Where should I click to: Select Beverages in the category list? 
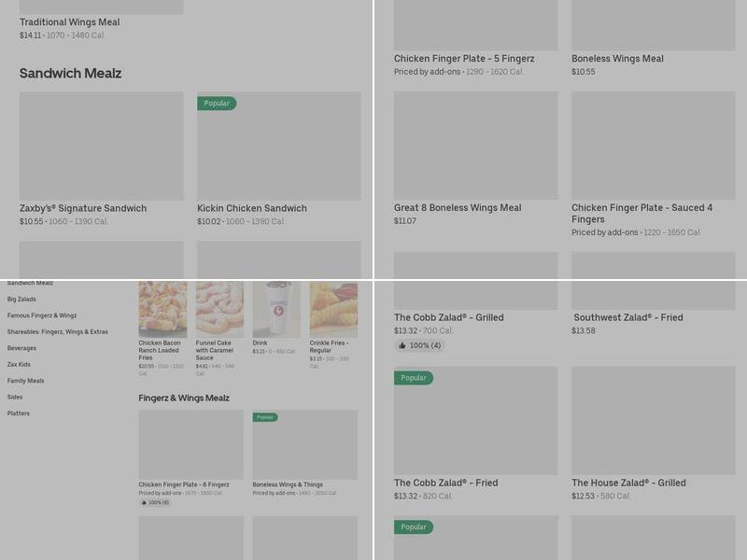point(22,348)
